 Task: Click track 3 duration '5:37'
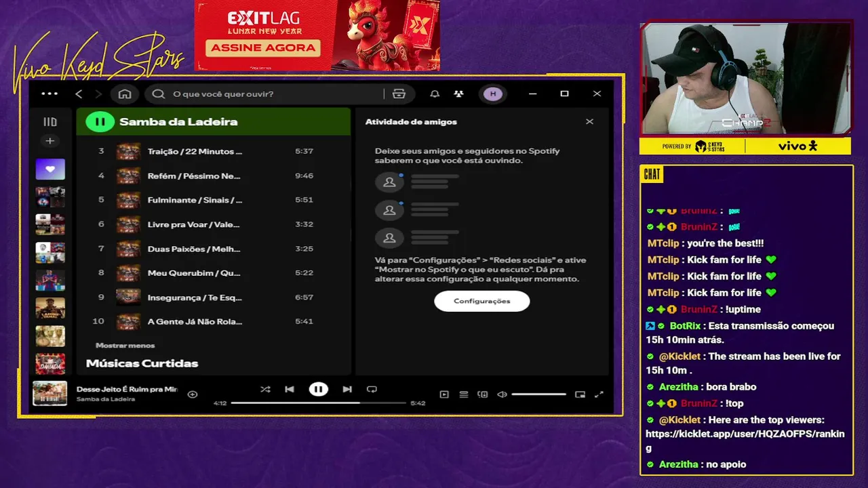[304, 151]
